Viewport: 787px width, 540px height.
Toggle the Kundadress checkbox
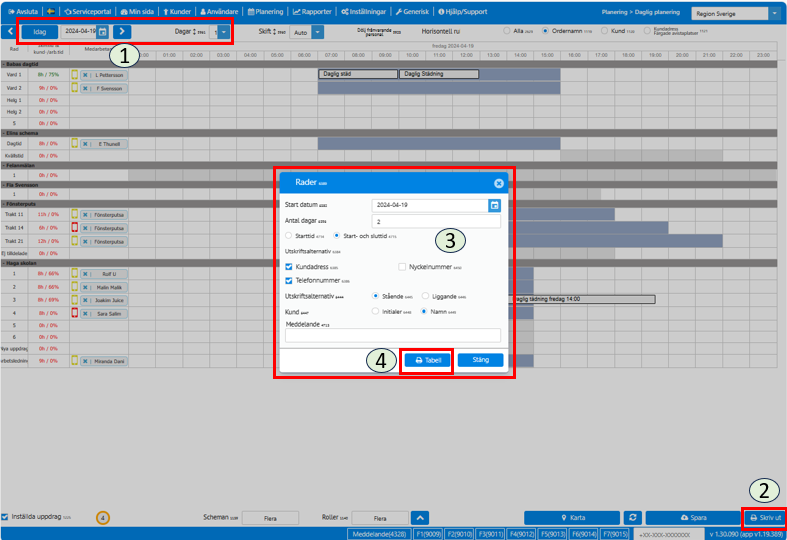tap(289, 267)
